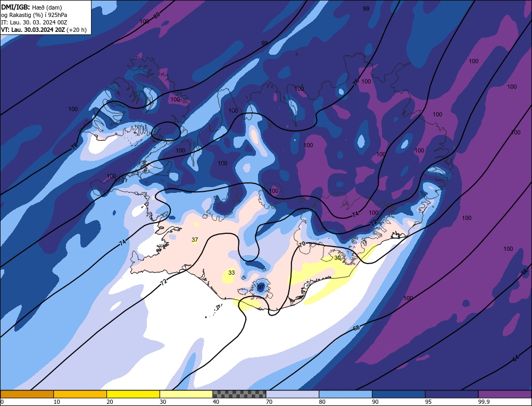Select the pale yellow 30–40 legend swatch
Image resolution: width=532 pixels, height=406 pixels.
pos(186,394)
